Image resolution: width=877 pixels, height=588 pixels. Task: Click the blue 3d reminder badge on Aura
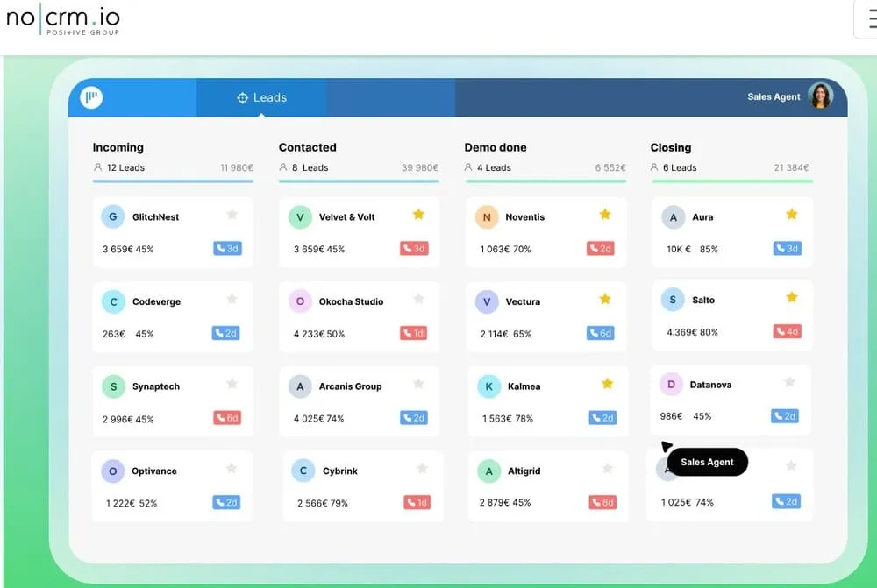tap(788, 248)
